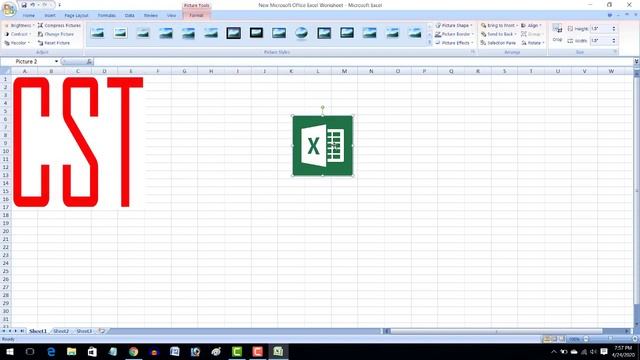The width and height of the screenshot is (640, 360).
Task: Select the Picture Tools Format tab
Action: point(196,16)
